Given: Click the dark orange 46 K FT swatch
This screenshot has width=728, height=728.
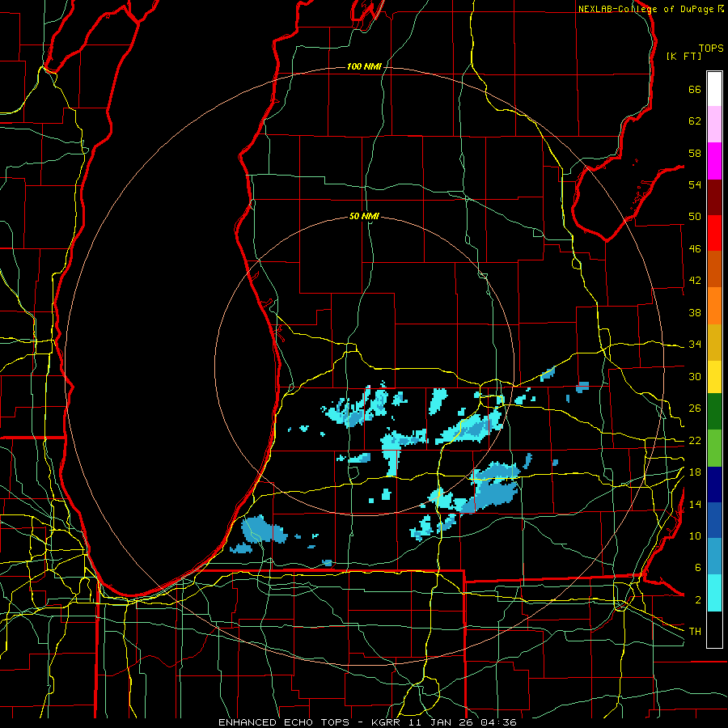Looking at the screenshot, I should (x=714, y=269).
